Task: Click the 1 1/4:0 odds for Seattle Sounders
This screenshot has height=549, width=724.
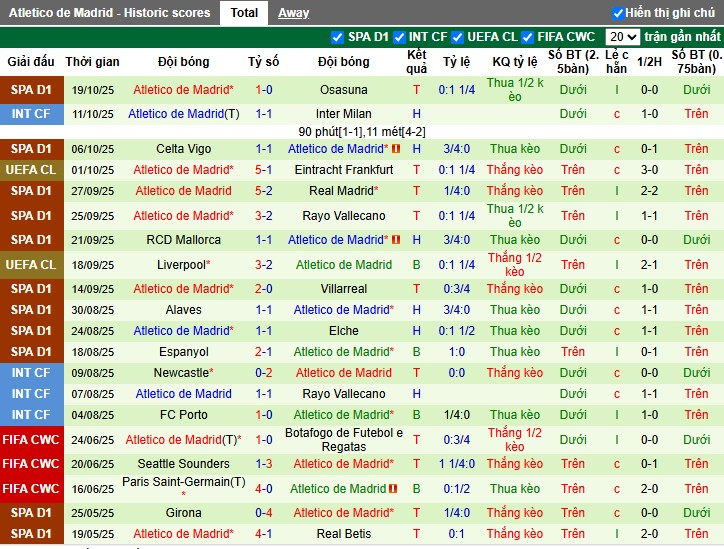Action: [x=457, y=464]
